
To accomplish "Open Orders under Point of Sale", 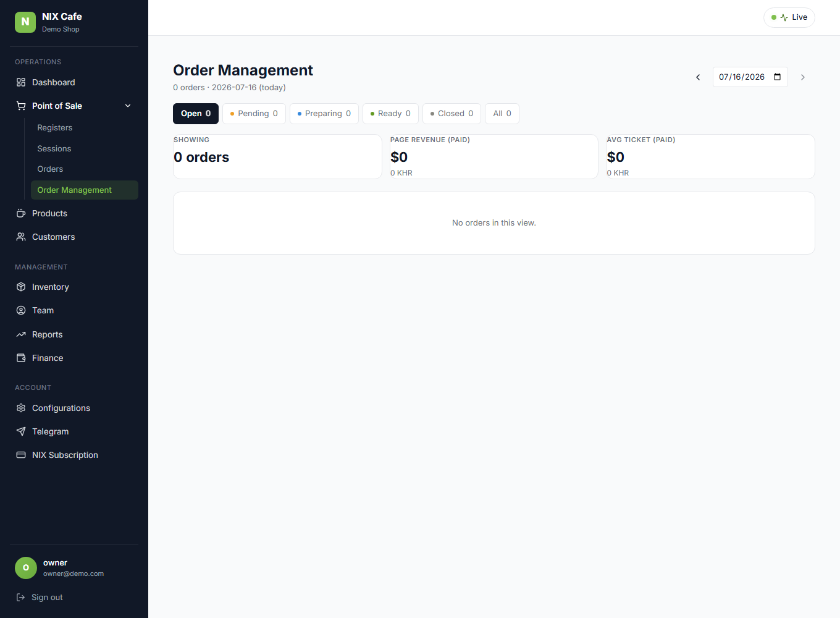I will tap(84, 169).
